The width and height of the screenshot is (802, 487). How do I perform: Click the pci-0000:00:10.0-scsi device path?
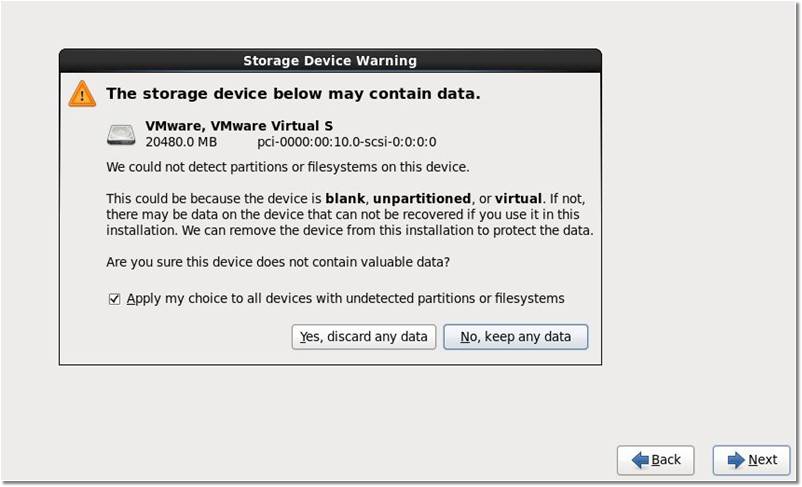pos(347,142)
